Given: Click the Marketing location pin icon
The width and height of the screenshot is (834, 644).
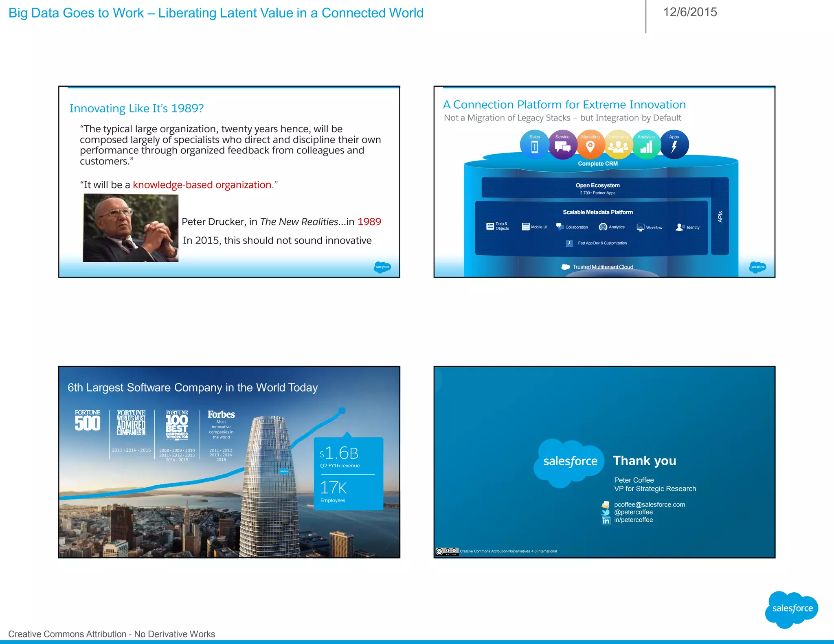Looking at the screenshot, I should click(x=590, y=146).
